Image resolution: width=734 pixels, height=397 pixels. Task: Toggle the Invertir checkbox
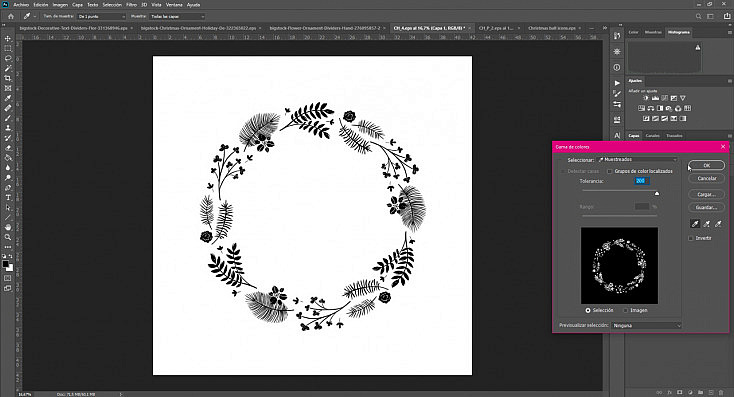pos(691,238)
